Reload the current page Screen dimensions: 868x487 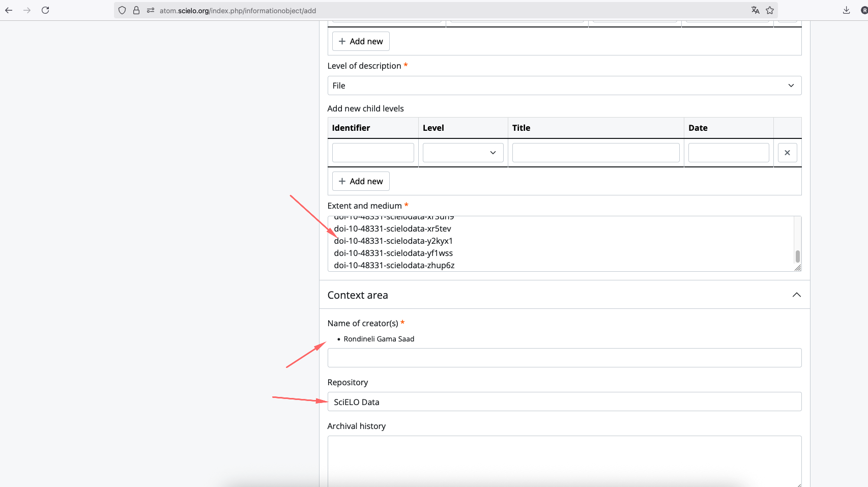45,10
